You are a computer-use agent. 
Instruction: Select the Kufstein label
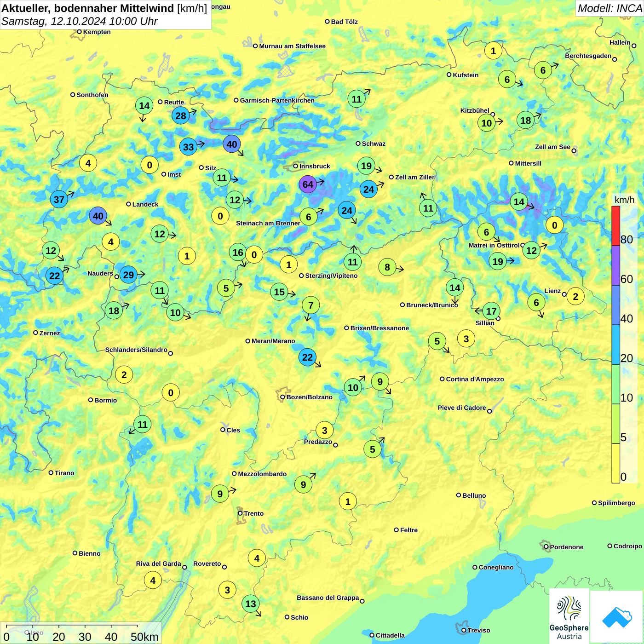pyautogui.click(x=466, y=75)
